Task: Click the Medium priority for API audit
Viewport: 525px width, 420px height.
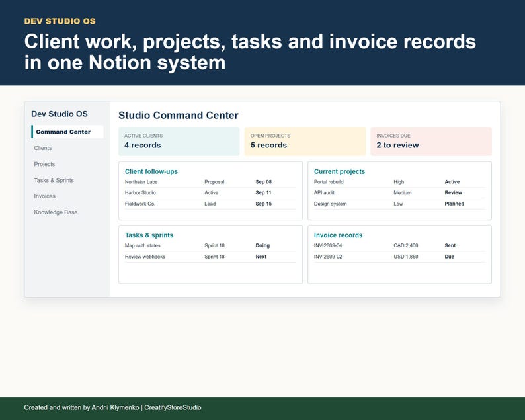Action: pos(403,193)
